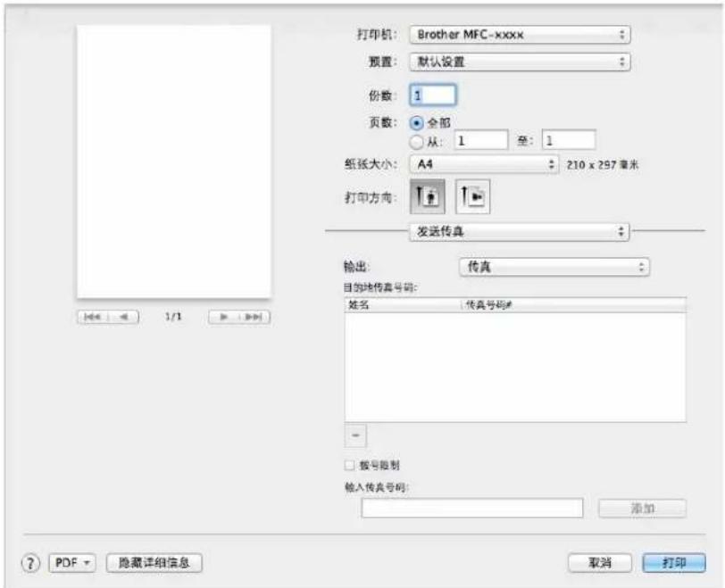725x588 pixels.
Task: Click the 输入传真号码 input field
Action: coord(472,508)
